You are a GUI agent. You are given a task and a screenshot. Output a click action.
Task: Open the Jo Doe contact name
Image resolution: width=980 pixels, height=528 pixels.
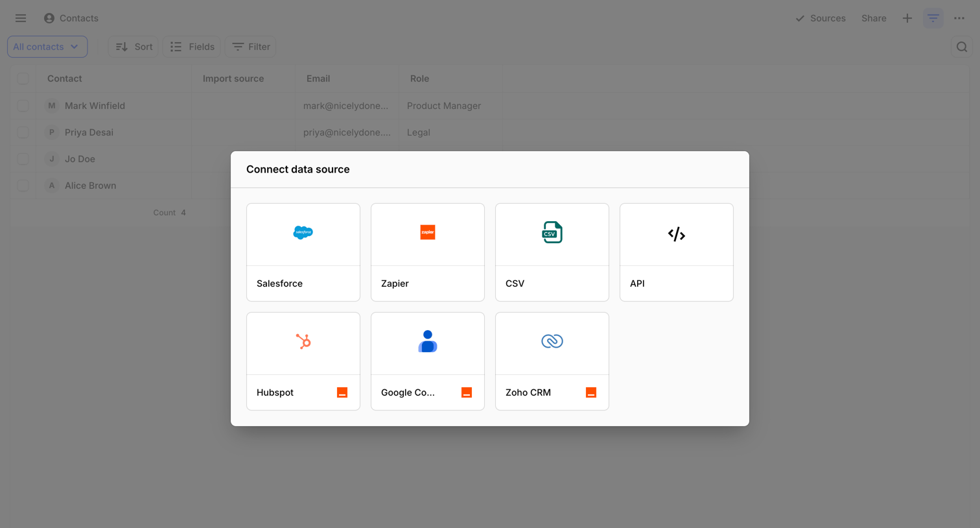pyautogui.click(x=80, y=159)
